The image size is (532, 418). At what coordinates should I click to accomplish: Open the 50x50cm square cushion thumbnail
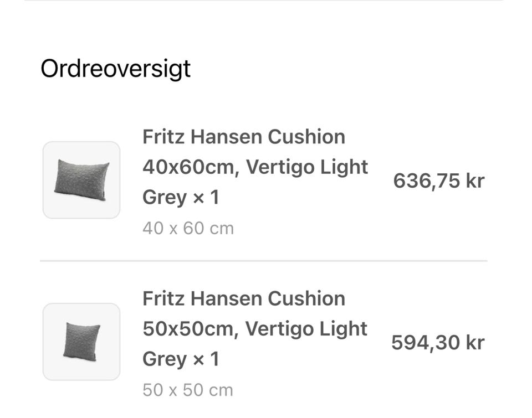[81, 342]
